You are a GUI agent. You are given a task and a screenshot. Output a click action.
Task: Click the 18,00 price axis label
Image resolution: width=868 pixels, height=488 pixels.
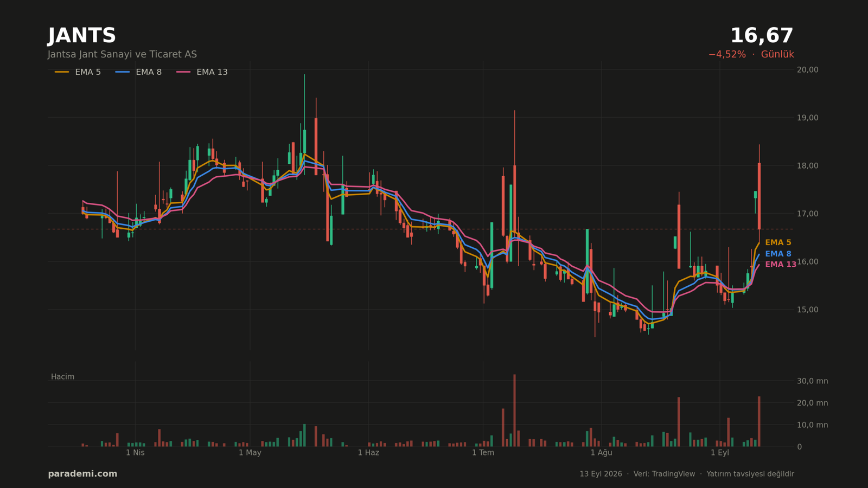(808, 166)
